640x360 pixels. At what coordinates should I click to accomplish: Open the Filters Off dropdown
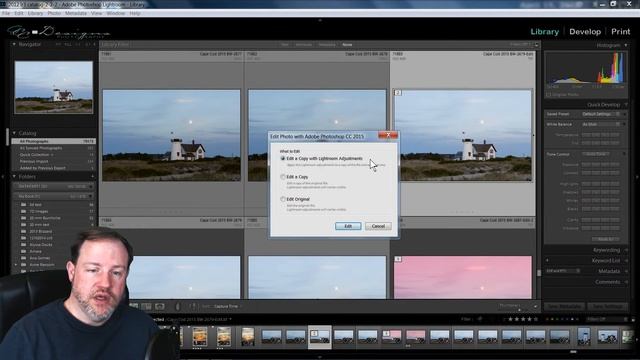pos(607,319)
